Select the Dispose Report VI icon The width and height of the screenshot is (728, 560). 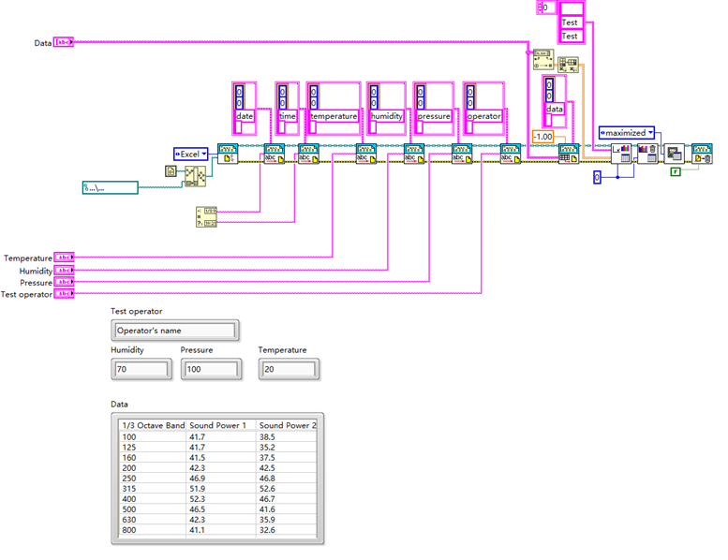point(702,154)
